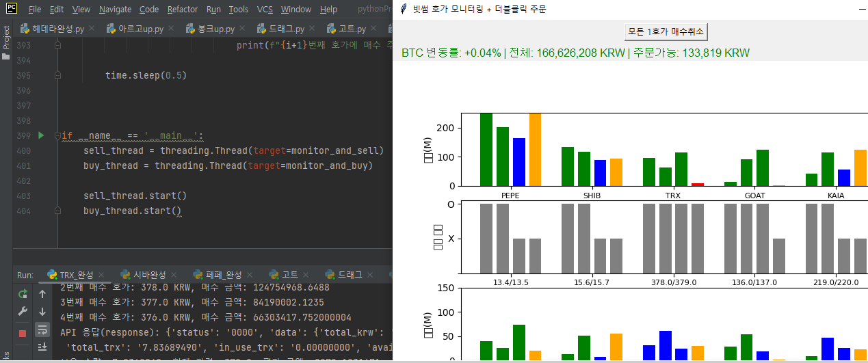The height and width of the screenshot is (363, 868).
Task: Switch to the 아르고up.py editor tab
Action: 135,29
